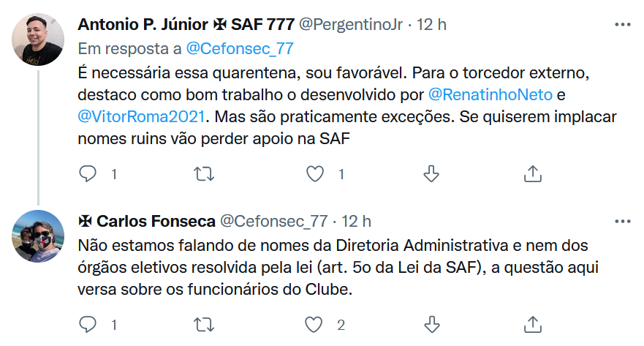
Task: Reply to Carlos Fonseca's tweet
Action: 88,324
